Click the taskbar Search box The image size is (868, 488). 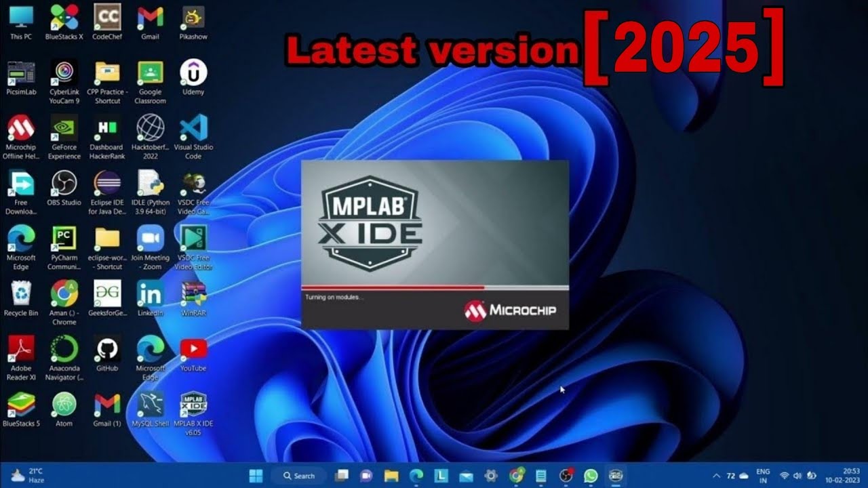300,475
